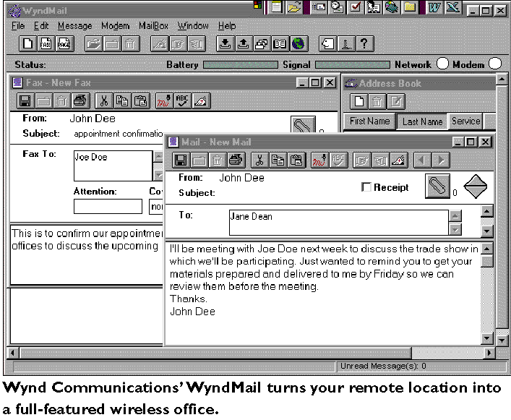The width and height of the screenshot is (511, 420).
Task: Click the checkmark task icon in shortcut bar
Action: pyautogui.click(x=355, y=7)
